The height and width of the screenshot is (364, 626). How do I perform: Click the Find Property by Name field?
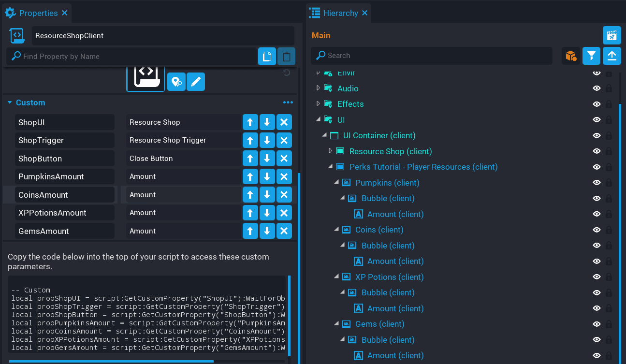click(x=135, y=57)
